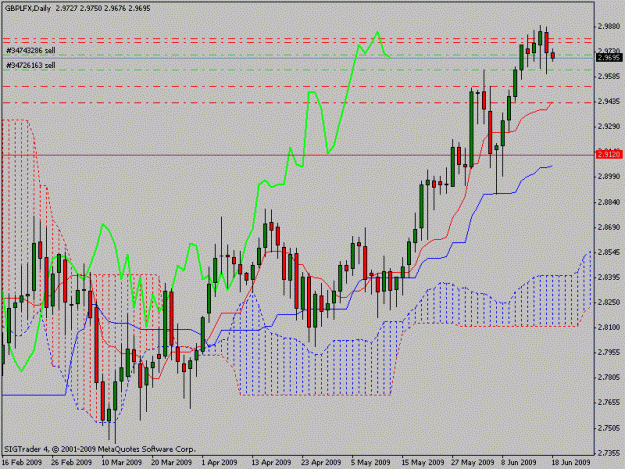Click the OHLC values 2.9727 2.9750 2.9676 2.9695
The width and height of the screenshot is (625, 469).
103,8
